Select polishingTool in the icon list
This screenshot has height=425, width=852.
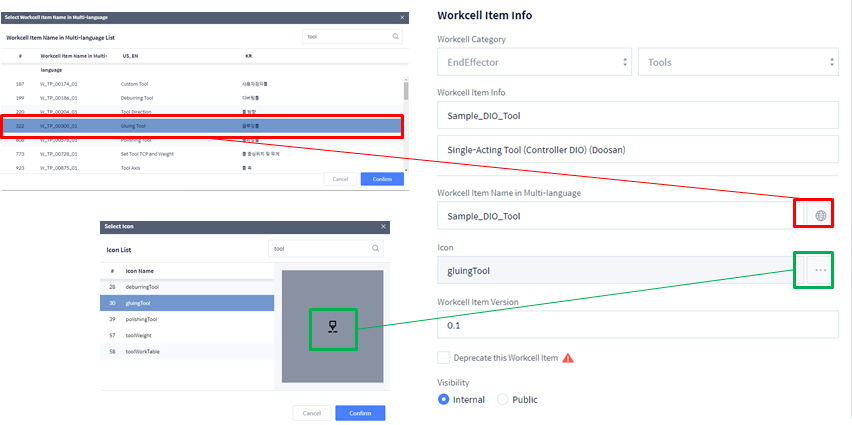coord(187,319)
